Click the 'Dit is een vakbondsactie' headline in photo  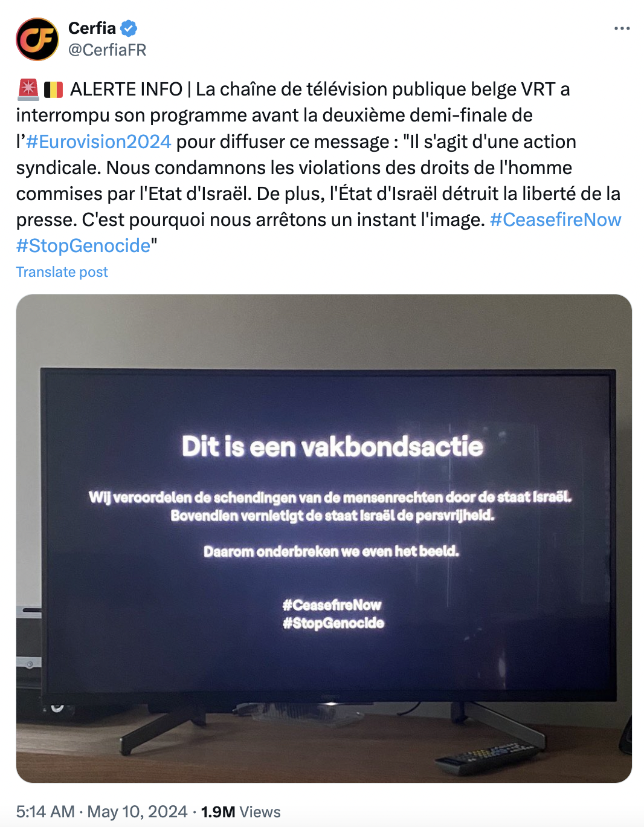pos(332,447)
